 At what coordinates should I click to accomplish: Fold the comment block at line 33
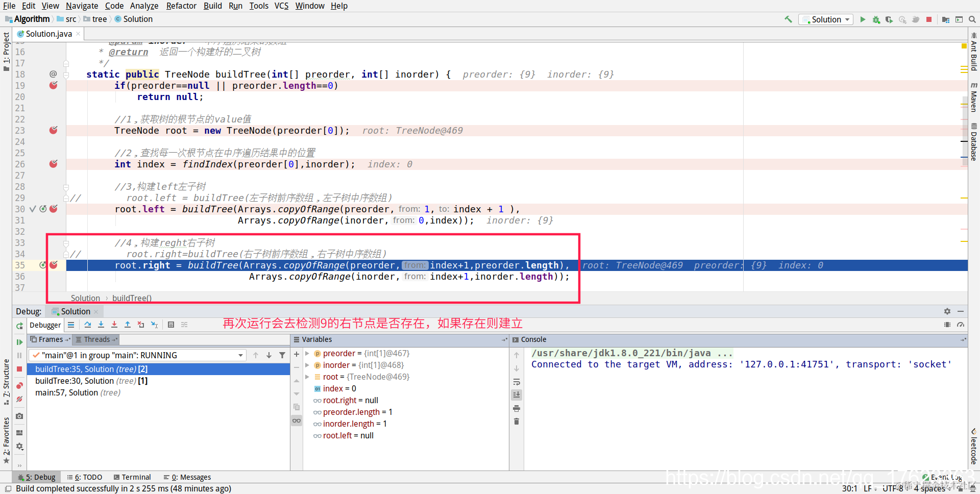66,243
